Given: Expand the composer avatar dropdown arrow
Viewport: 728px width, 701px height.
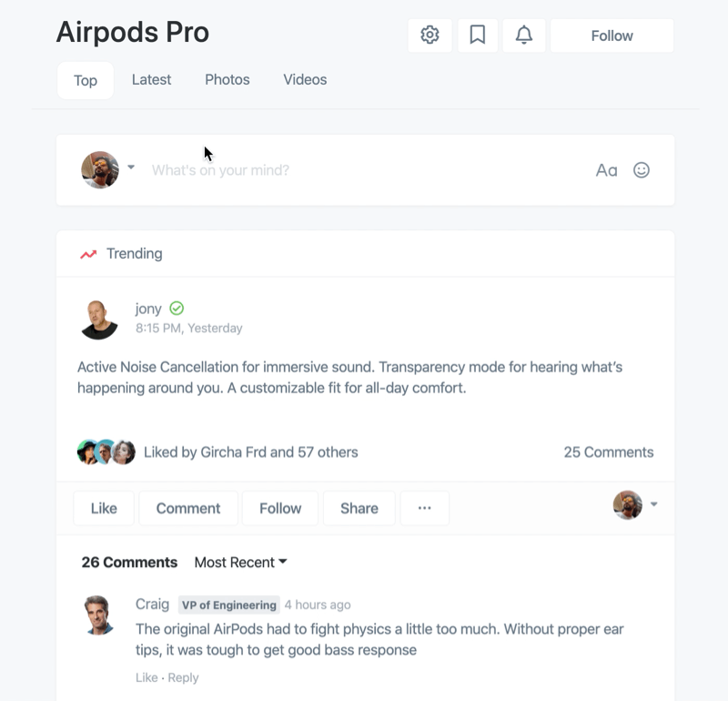Looking at the screenshot, I should click(131, 168).
